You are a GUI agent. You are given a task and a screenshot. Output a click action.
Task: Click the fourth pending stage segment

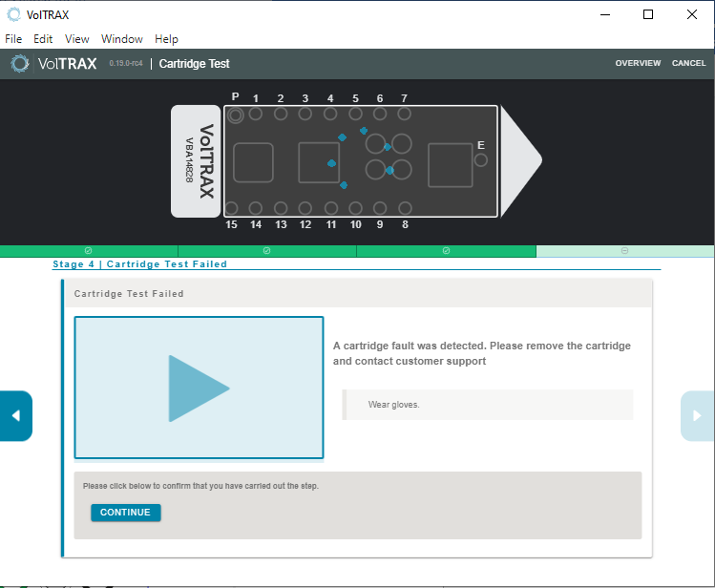(x=625, y=251)
